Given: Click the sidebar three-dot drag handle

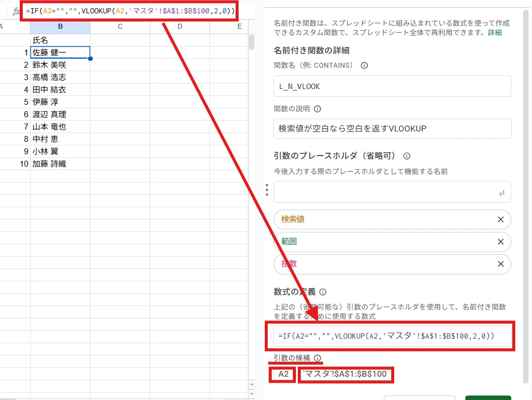Looking at the screenshot, I should pyautogui.click(x=267, y=190).
